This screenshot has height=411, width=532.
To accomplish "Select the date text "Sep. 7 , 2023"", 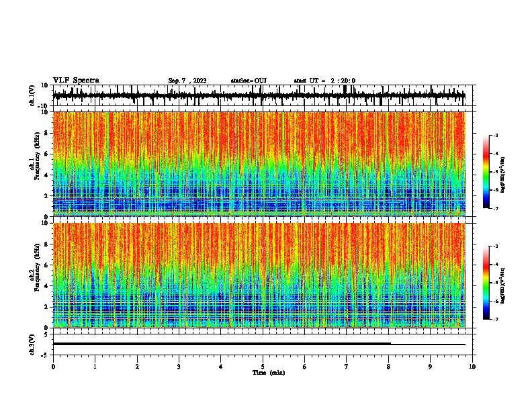I will [187, 81].
